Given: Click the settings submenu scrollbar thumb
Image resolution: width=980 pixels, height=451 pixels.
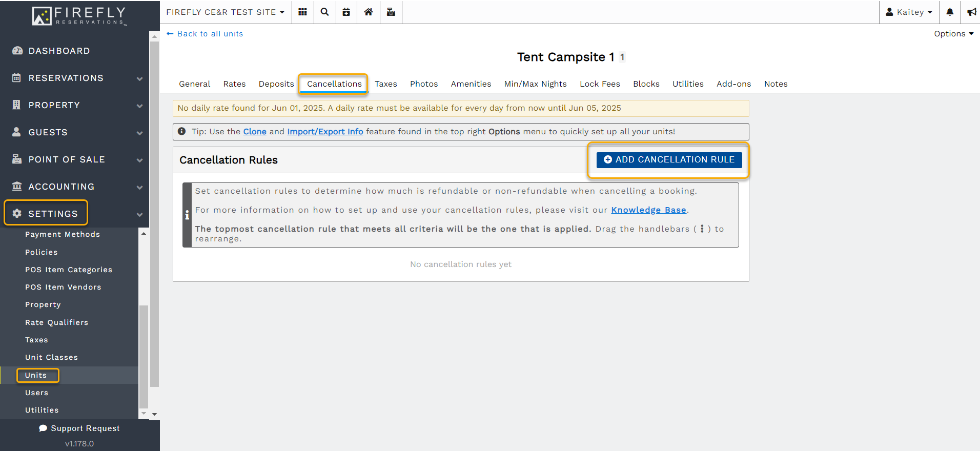Looking at the screenshot, I should [144, 357].
